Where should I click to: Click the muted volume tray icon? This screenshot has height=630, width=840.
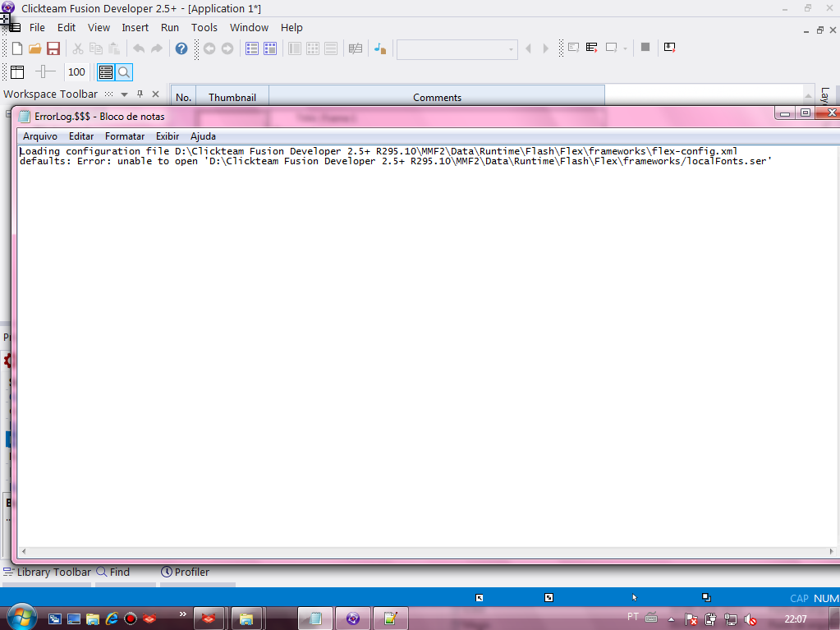pos(750,620)
